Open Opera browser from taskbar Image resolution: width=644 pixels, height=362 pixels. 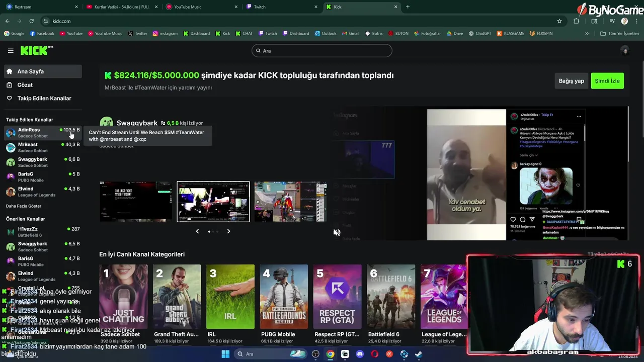374,354
